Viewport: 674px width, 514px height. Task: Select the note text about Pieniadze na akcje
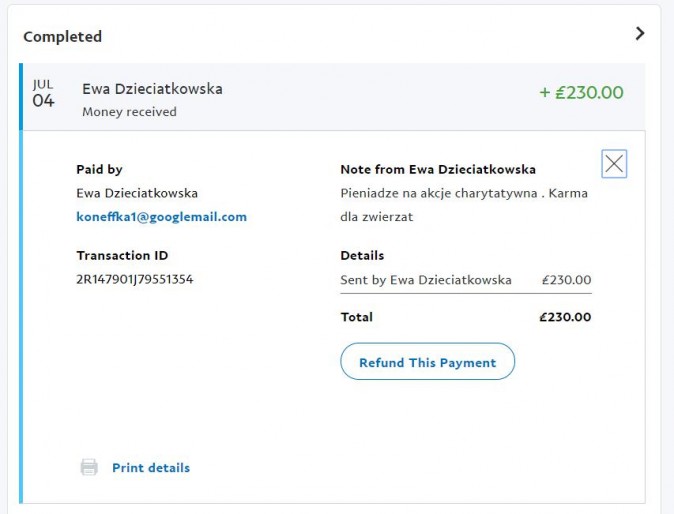pos(463,204)
